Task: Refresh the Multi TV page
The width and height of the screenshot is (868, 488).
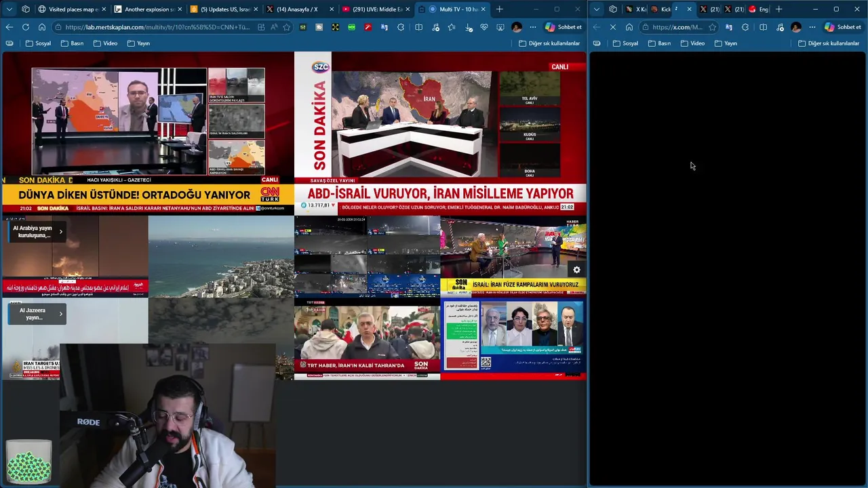Action: click(25, 27)
